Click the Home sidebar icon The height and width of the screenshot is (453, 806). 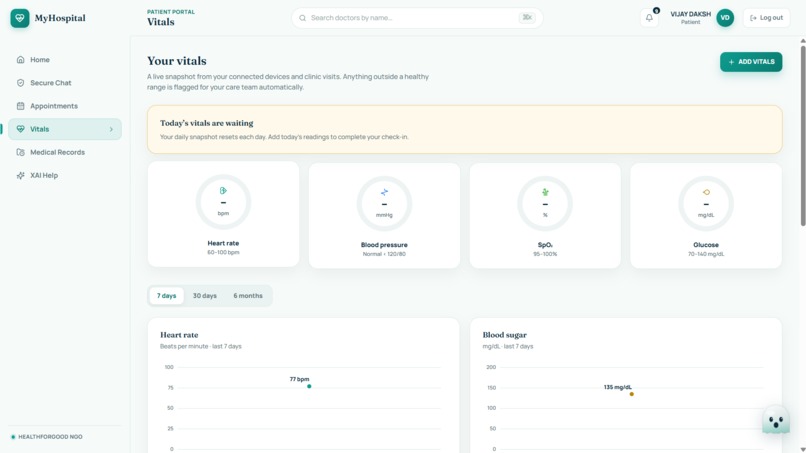tap(21, 60)
